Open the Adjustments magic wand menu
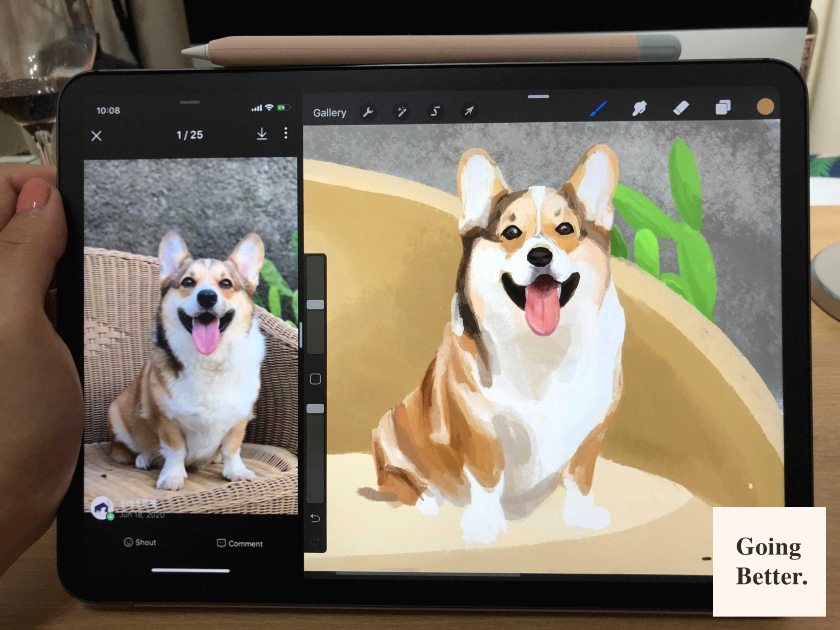This screenshot has width=840, height=630. click(402, 112)
